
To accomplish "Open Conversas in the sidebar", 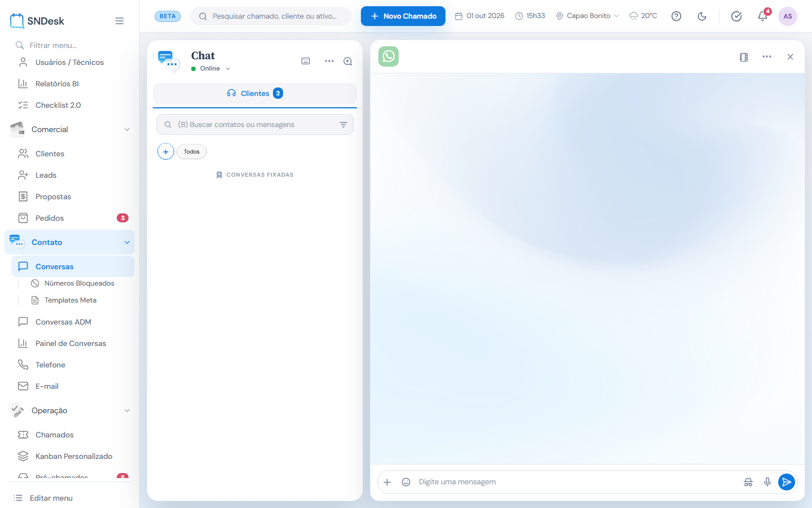I will (x=73, y=266).
